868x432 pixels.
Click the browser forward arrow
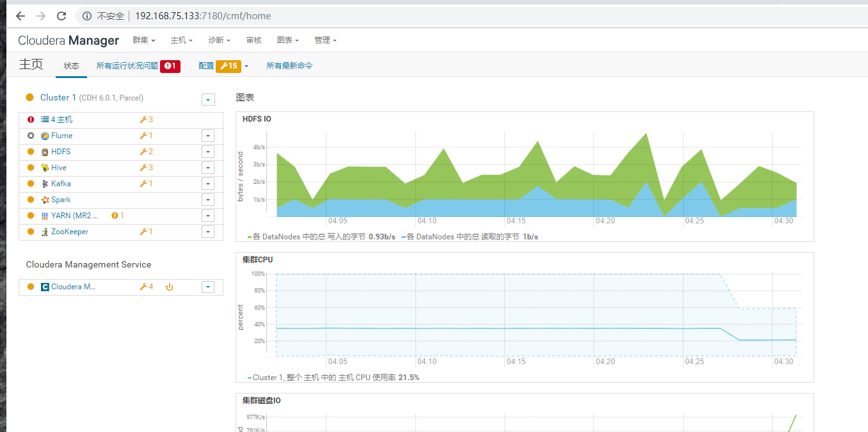click(41, 16)
